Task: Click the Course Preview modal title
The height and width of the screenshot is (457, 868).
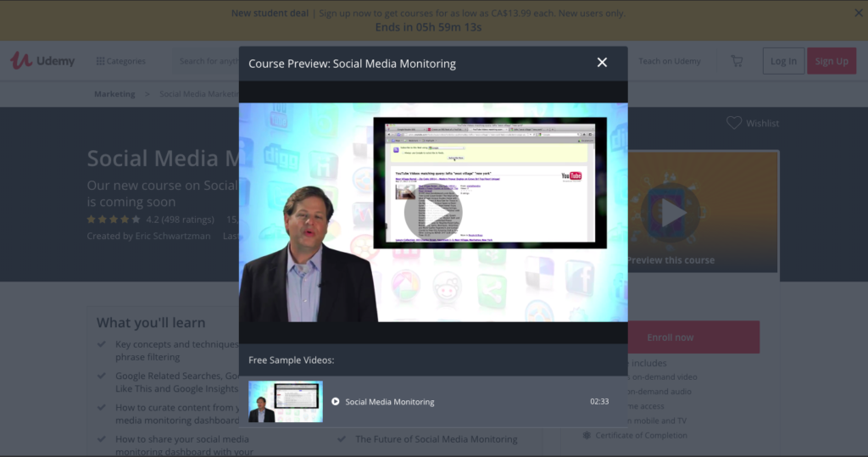Action: tap(352, 64)
